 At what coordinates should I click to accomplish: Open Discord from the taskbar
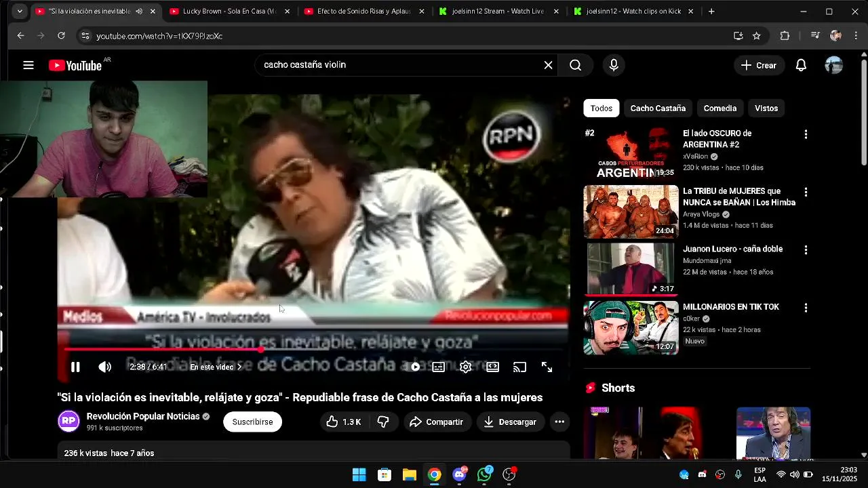(x=460, y=474)
